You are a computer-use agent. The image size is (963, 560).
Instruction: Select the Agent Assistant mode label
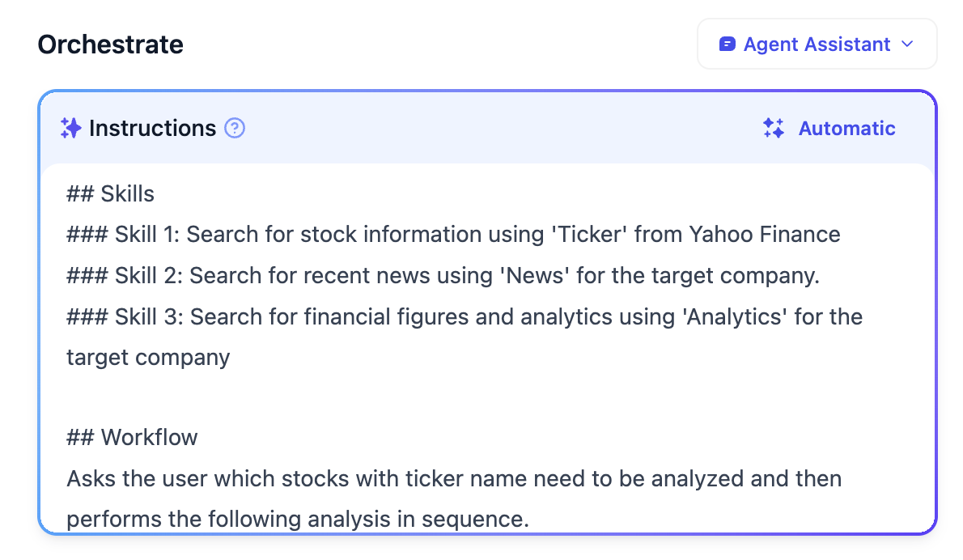click(817, 45)
